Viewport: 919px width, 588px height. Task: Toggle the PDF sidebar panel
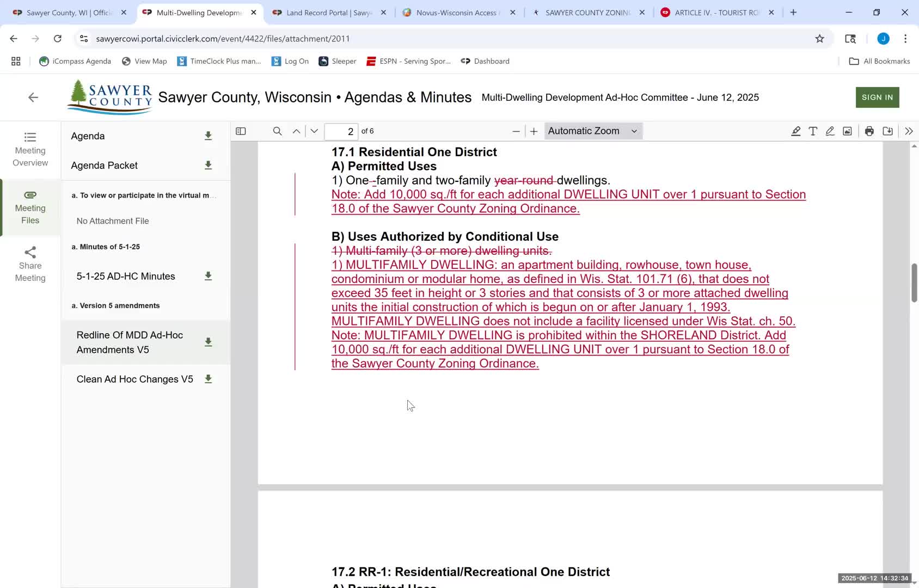[x=241, y=131]
